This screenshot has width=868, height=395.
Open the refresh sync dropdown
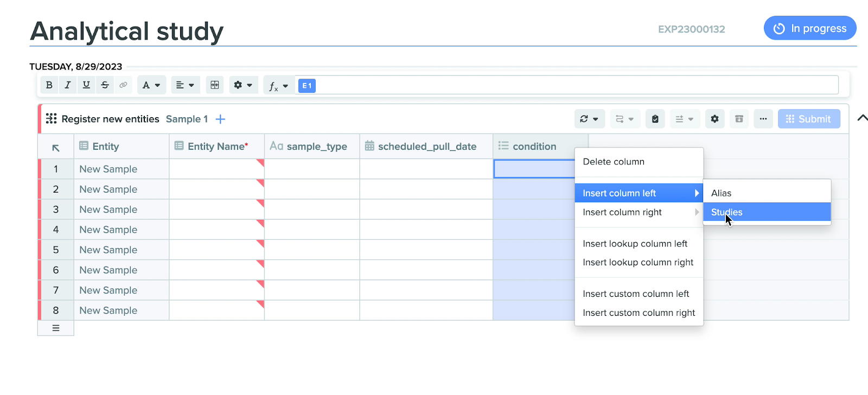[x=589, y=119]
